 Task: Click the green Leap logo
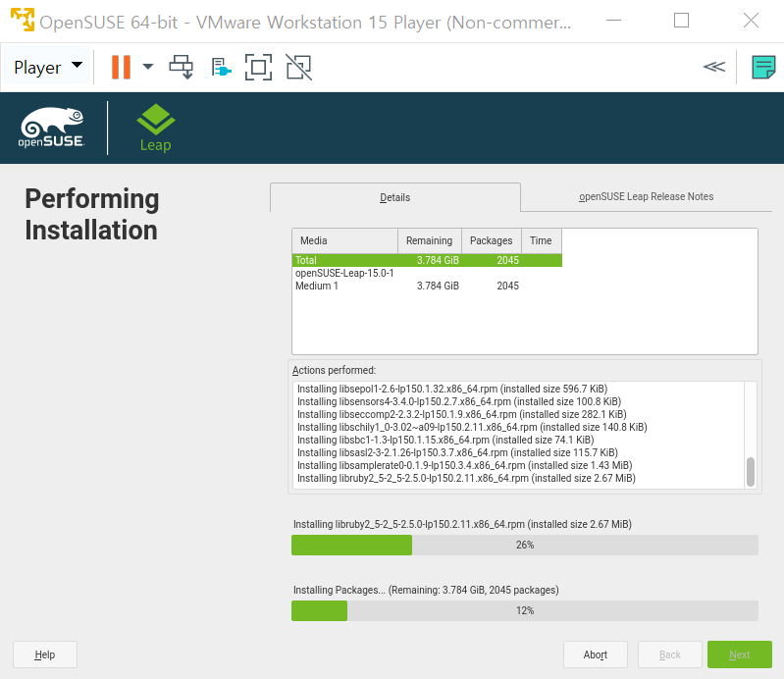(155, 128)
